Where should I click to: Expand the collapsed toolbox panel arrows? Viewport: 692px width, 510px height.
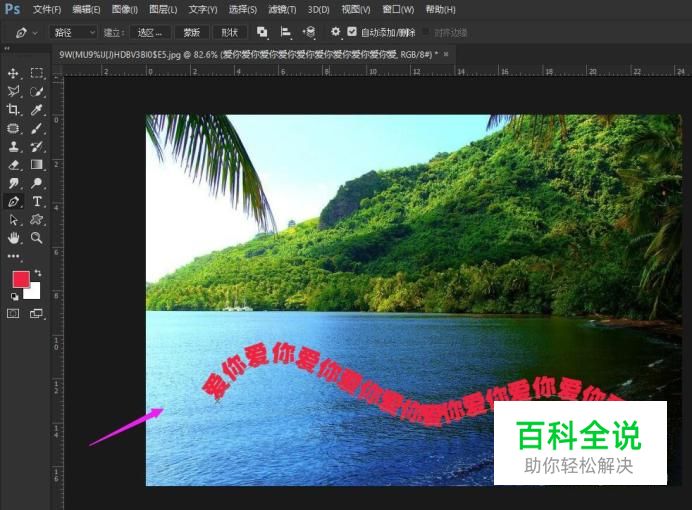[x=7, y=48]
